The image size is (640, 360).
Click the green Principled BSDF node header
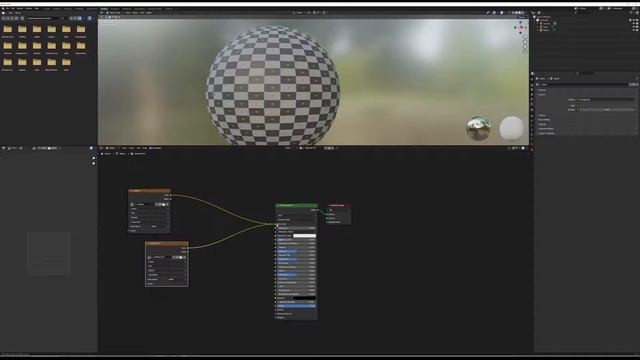[296, 205]
